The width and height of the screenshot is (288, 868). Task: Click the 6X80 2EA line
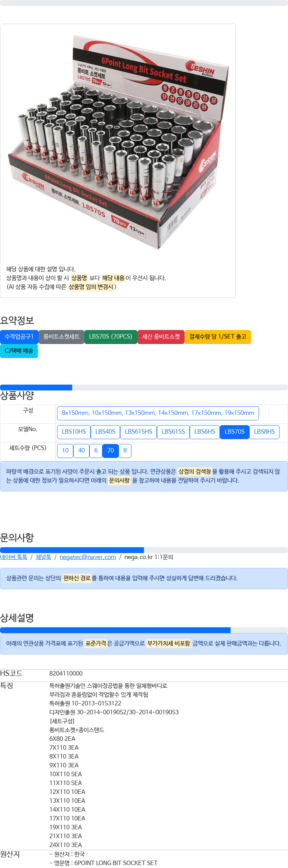point(62,739)
